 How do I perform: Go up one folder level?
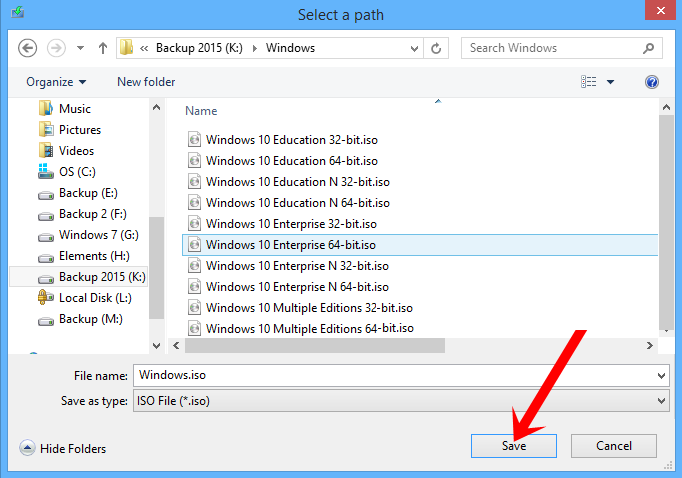[103, 48]
